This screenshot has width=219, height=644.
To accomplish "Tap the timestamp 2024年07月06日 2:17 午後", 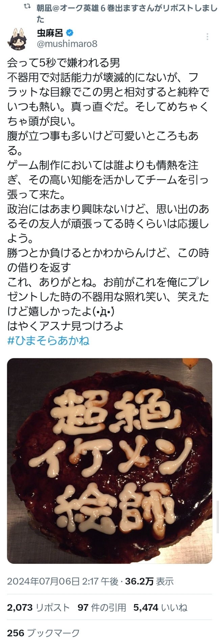I will pyautogui.click(x=63, y=581).
